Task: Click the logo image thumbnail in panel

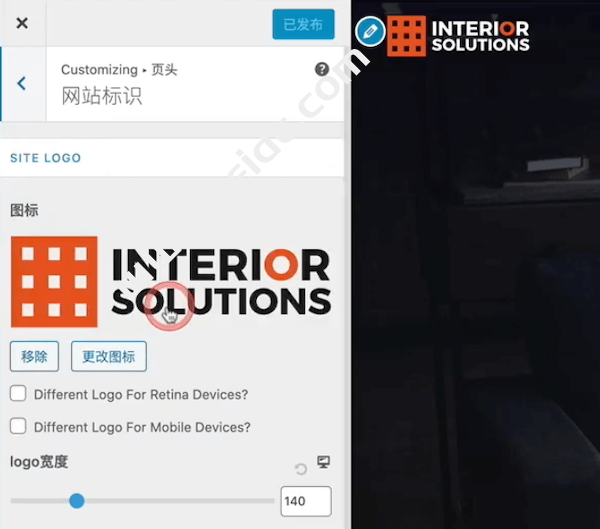Action: click(x=171, y=282)
